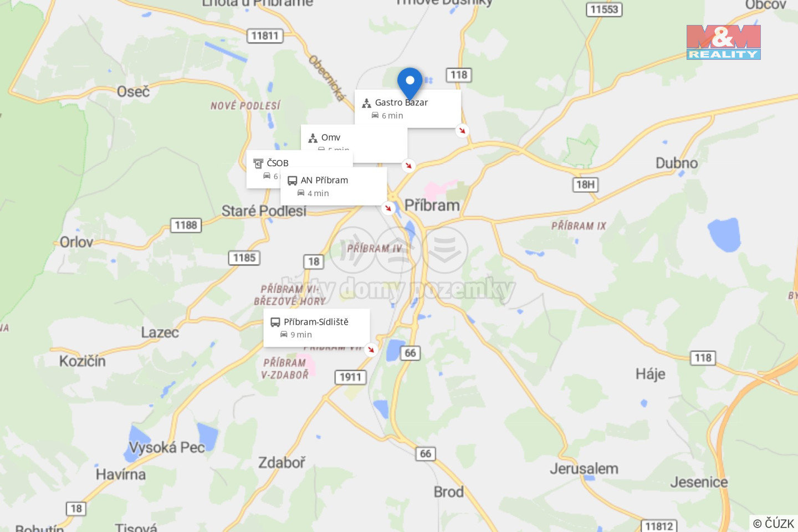
Task: Click the ČÚZK copyright link
Action: coord(774,523)
